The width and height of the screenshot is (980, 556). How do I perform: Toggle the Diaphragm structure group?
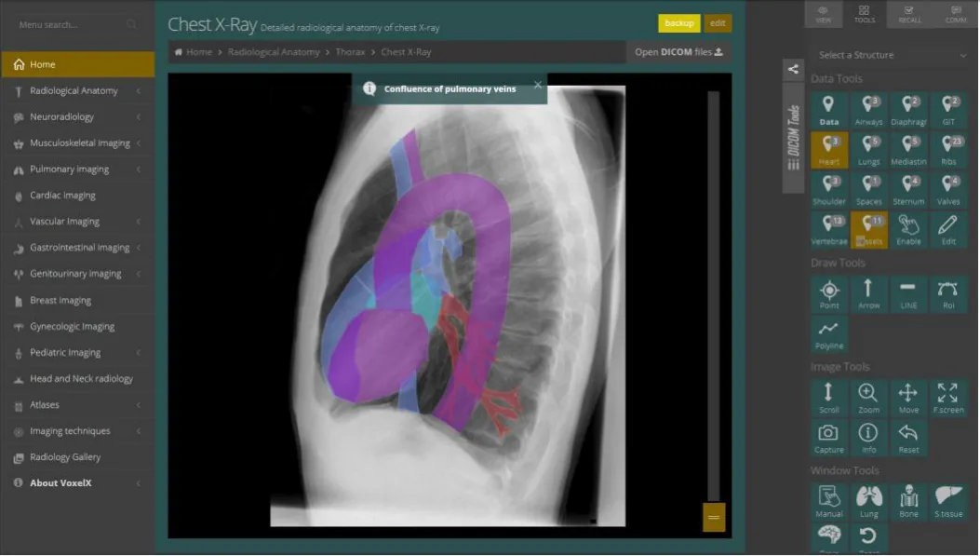coord(908,110)
